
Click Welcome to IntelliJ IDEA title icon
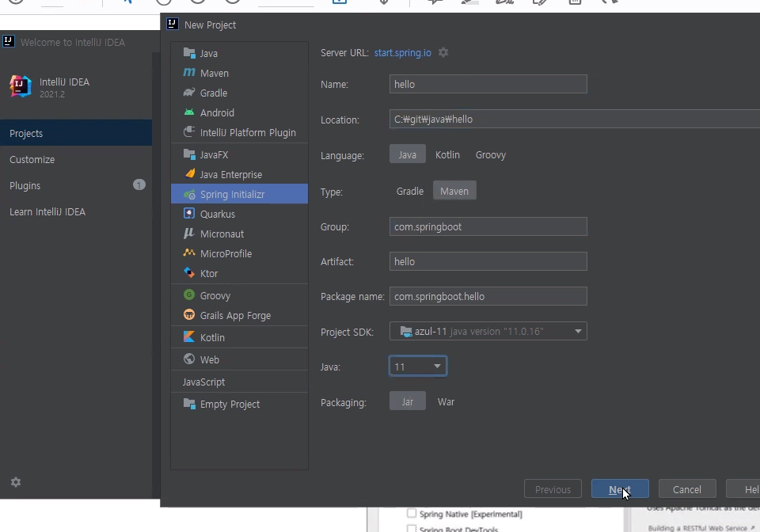tap(8, 42)
